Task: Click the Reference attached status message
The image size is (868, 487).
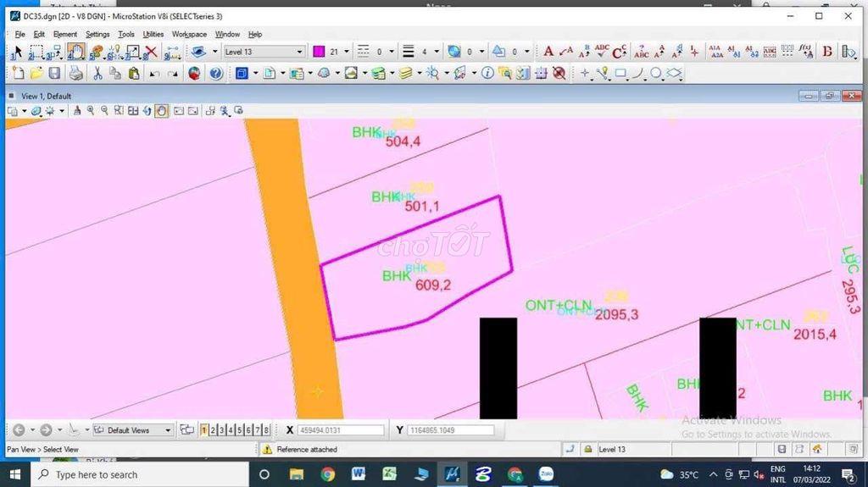Action: click(x=307, y=450)
